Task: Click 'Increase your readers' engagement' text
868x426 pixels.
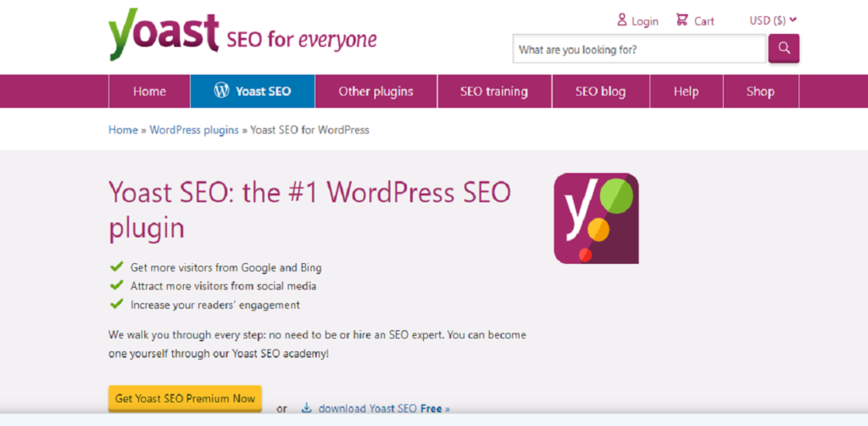Action: pos(215,305)
